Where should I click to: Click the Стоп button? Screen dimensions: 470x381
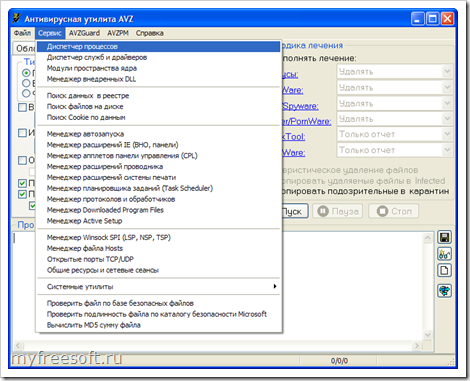[393, 211]
